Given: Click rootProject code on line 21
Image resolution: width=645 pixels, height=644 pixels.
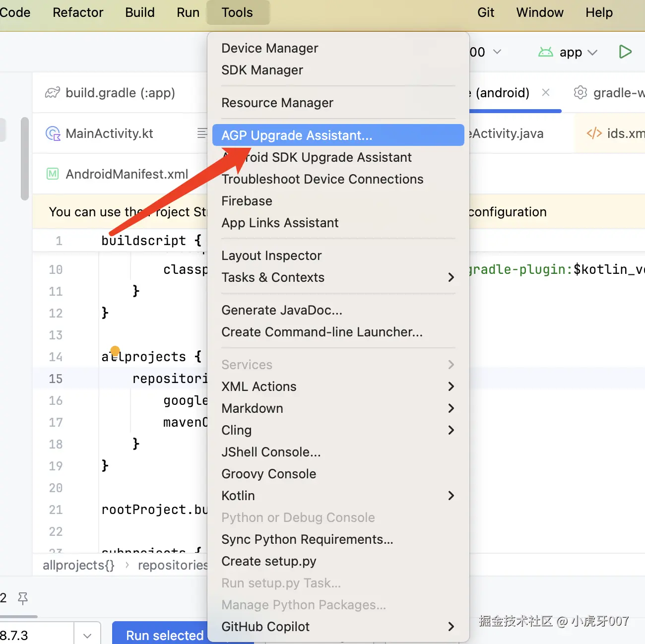Looking at the screenshot, I should pos(154,510).
